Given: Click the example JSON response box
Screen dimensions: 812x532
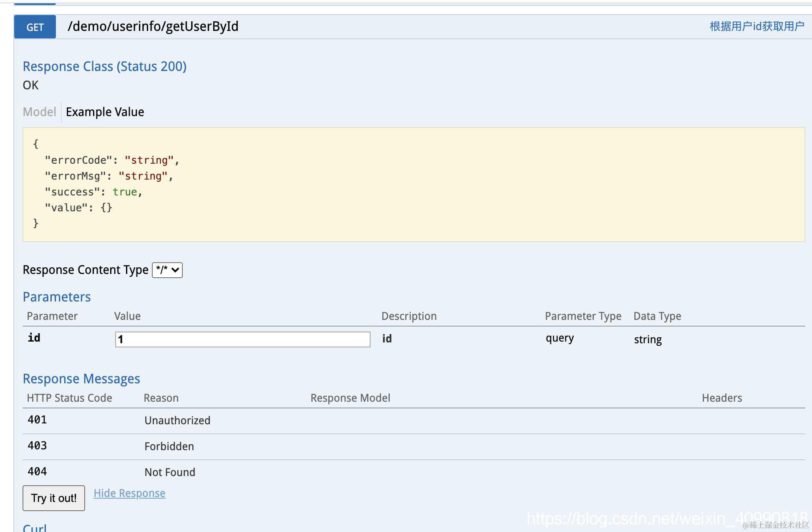Looking at the screenshot, I should [413, 184].
